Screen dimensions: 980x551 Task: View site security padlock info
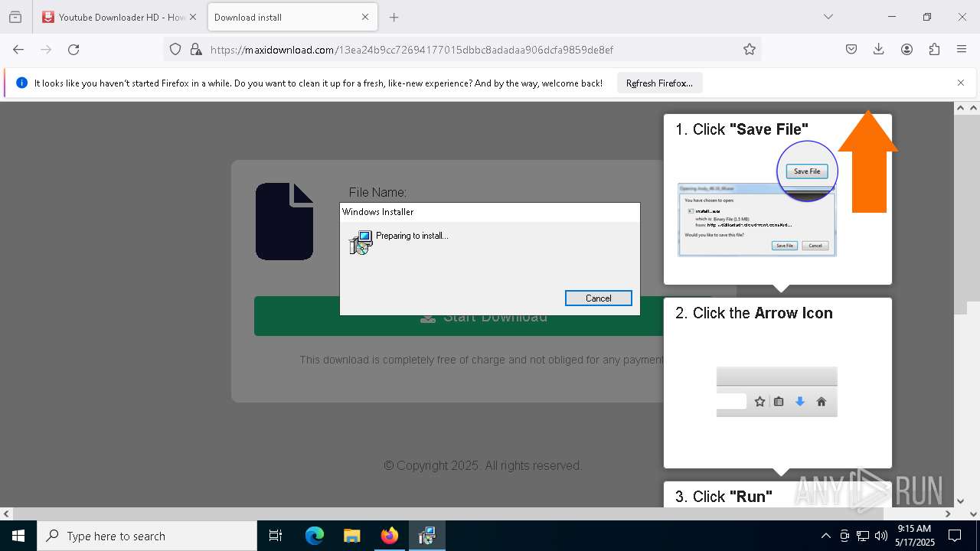196,49
